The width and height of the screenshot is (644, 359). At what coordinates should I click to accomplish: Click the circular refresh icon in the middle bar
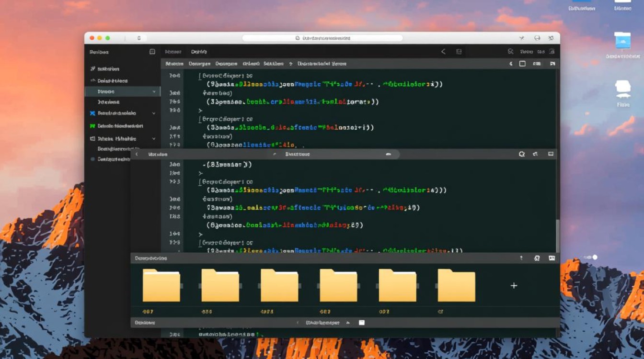pos(522,154)
